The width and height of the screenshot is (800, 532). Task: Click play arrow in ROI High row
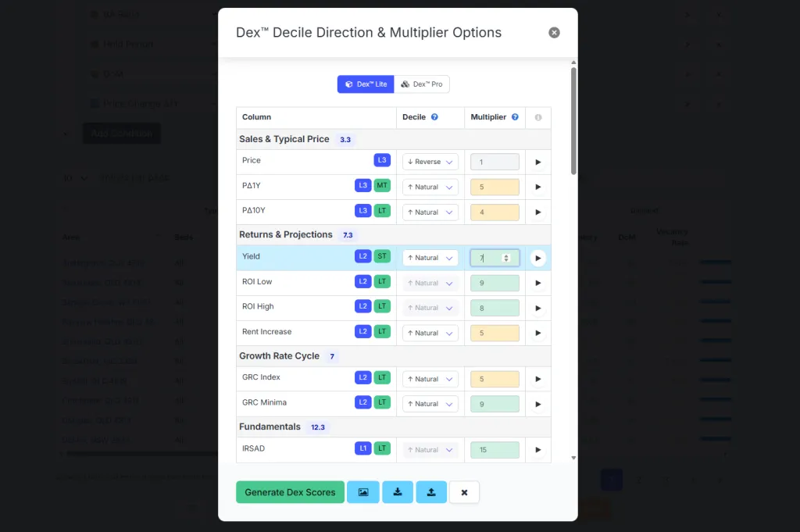pos(537,308)
